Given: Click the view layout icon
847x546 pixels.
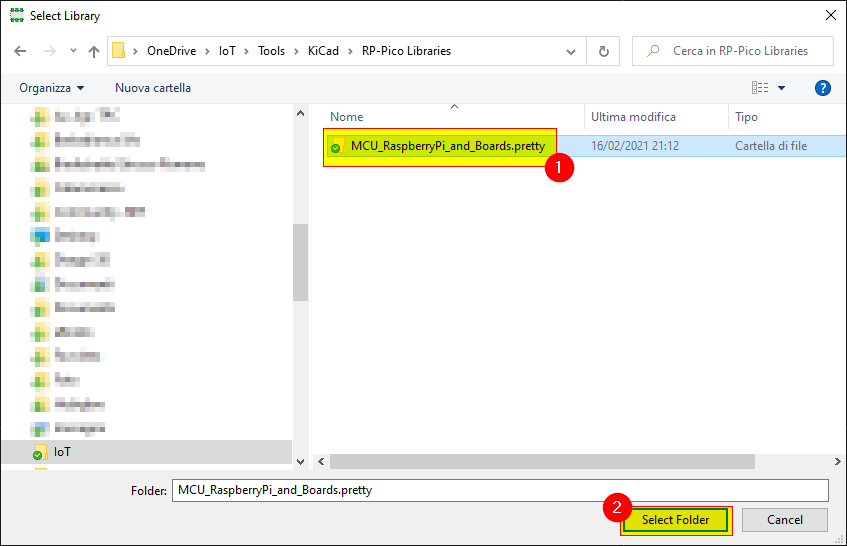Looking at the screenshot, I should [760, 88].
